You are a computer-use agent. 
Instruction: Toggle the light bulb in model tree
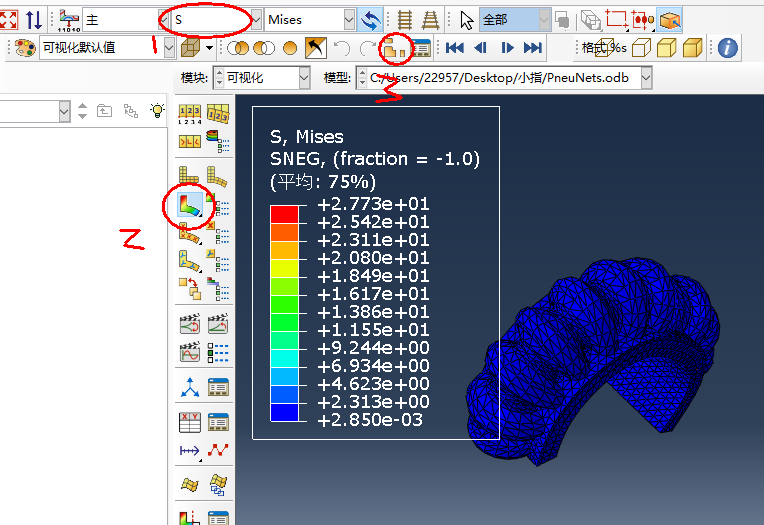[x=156, y=111]
